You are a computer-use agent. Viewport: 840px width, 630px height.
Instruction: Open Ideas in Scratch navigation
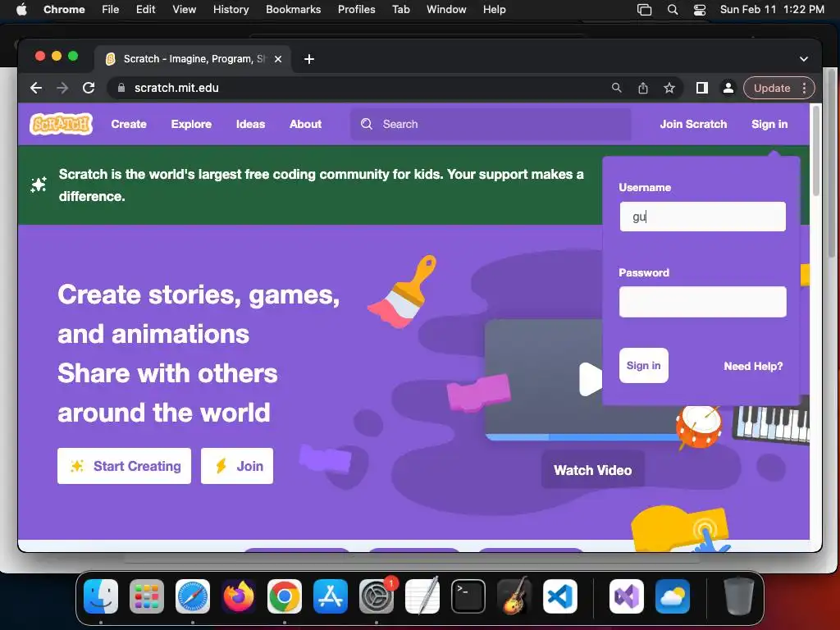coord(251,124)
